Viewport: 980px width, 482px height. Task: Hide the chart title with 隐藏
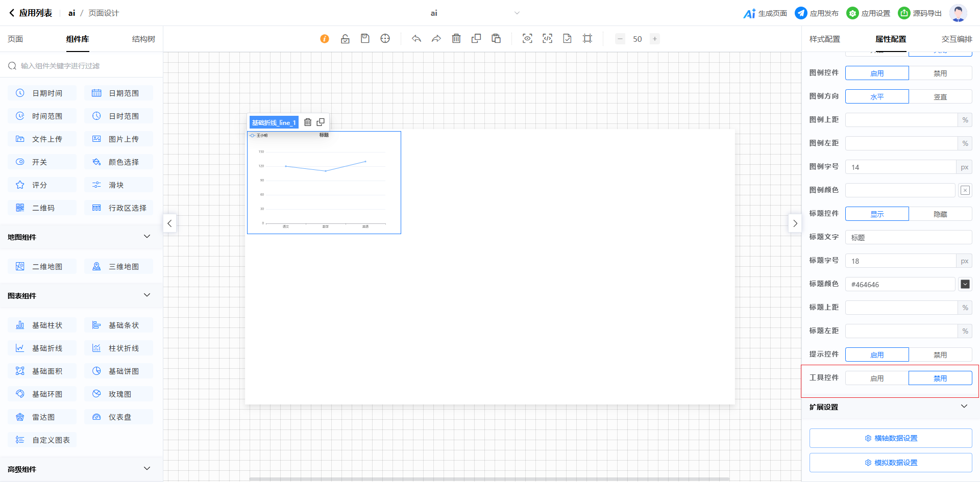point(940,214)
